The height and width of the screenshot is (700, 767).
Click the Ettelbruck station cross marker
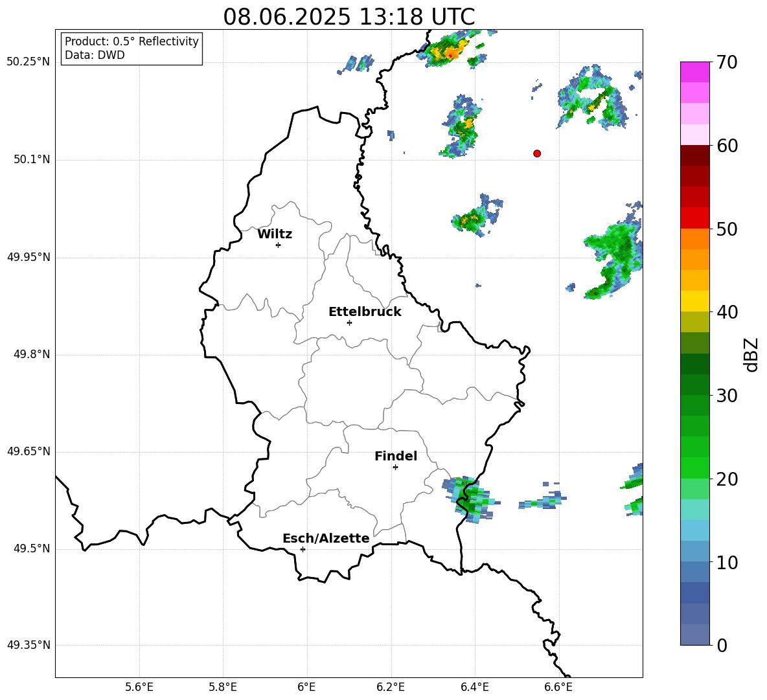(349, 322)
